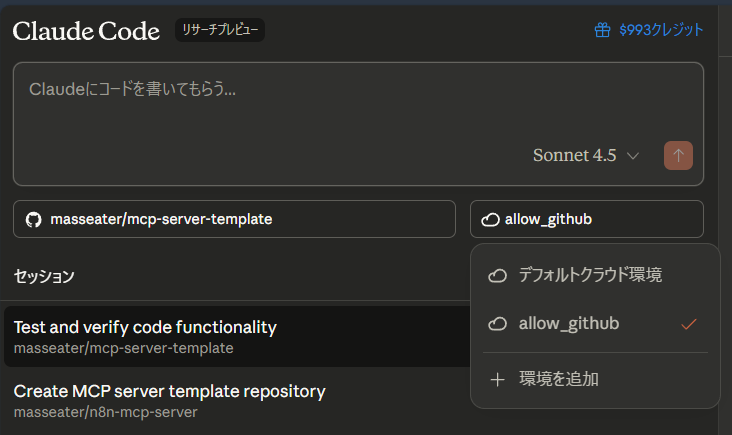The height and width of the screenshot is (435, 732).
Task: Collapse the allow_github environment dropdown
Action: pos(587,219)
